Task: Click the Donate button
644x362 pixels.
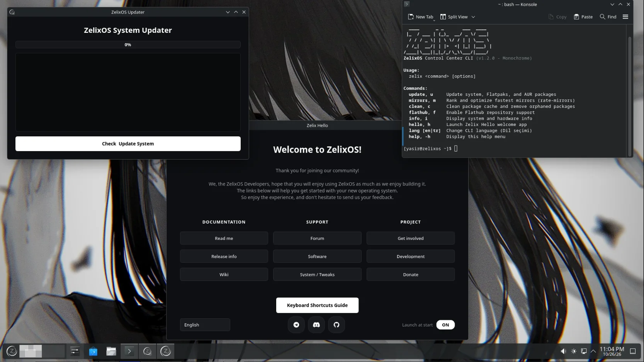Action: click(x=411, y=275)
